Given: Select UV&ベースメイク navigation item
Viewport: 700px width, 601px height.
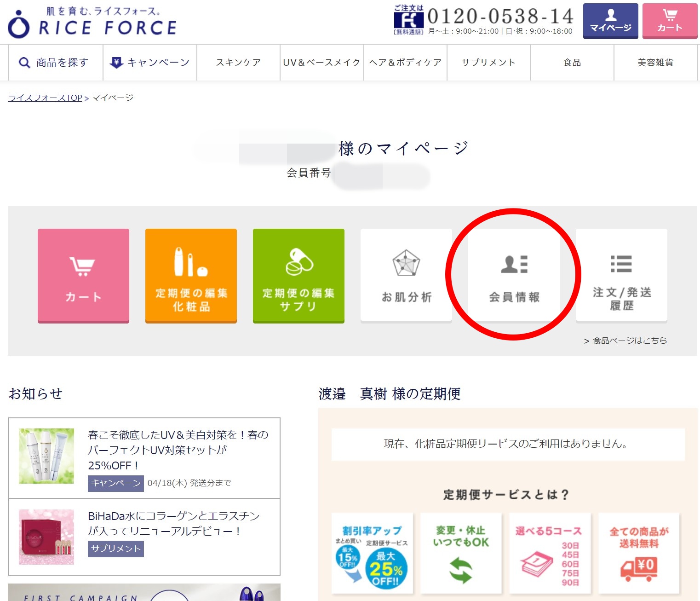Looking at the screenshot, I should [x=321, y=63].
